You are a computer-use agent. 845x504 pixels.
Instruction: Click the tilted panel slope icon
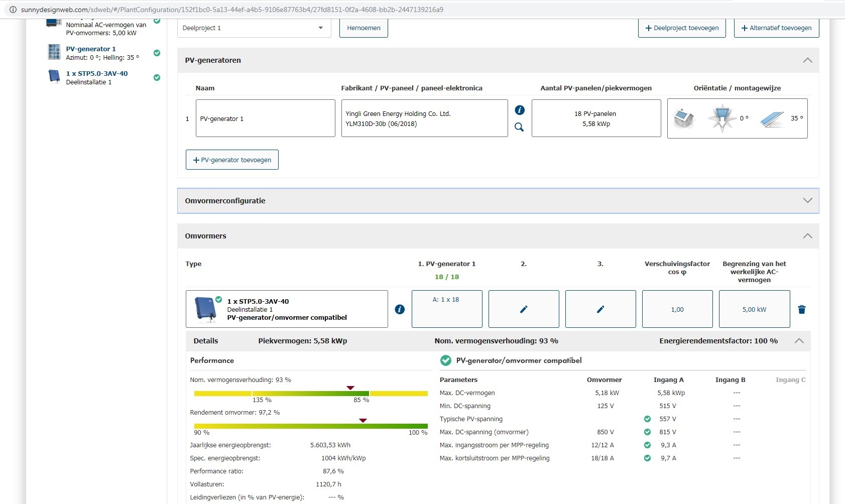point(771,118)
